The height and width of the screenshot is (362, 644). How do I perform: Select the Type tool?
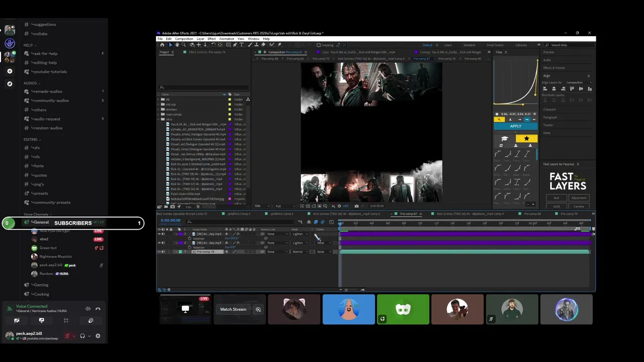tap(242, 45)
